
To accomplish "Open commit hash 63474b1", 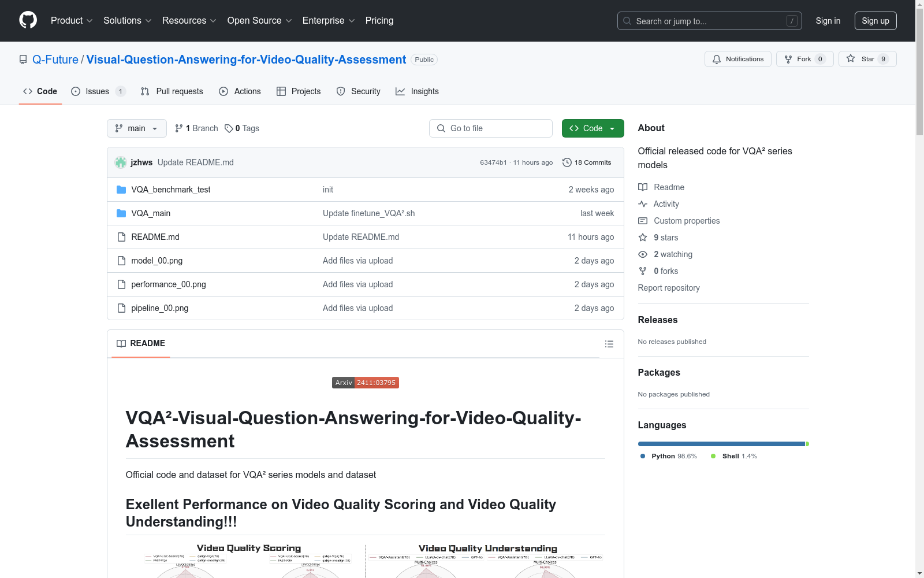I will tap(493, 162).
